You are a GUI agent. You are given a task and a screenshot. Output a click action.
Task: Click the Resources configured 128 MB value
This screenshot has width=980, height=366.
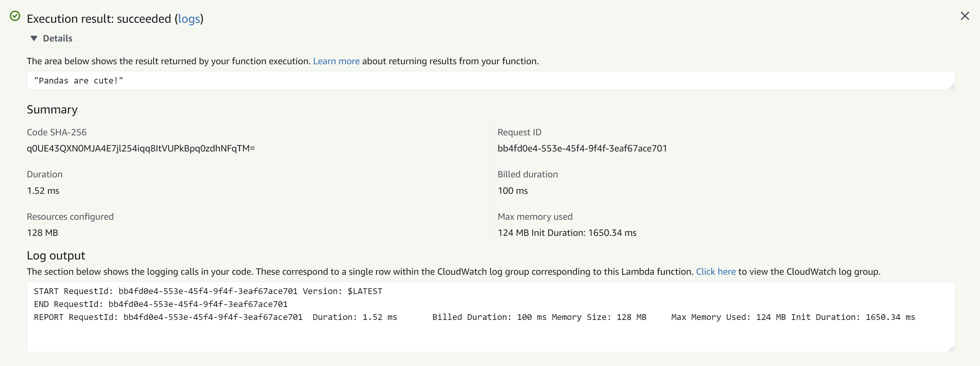[42, 233]
